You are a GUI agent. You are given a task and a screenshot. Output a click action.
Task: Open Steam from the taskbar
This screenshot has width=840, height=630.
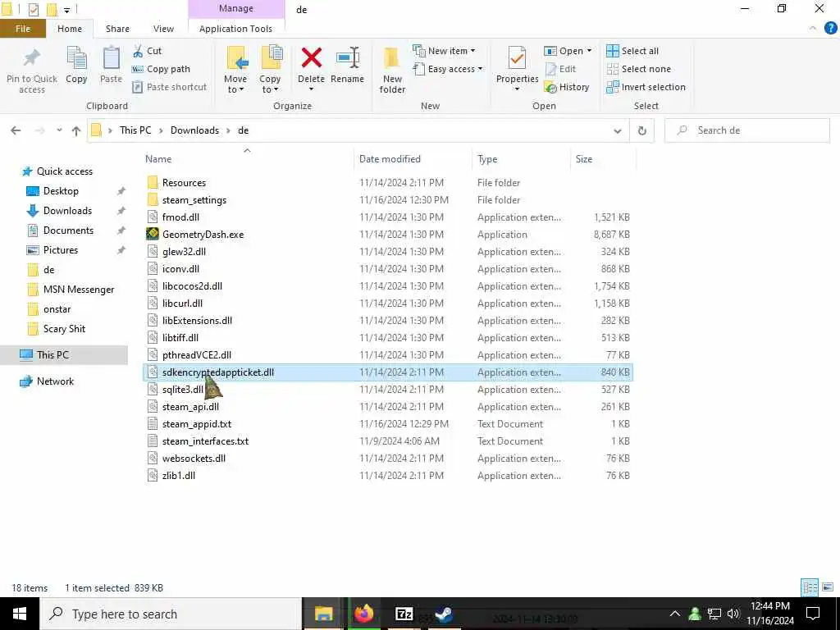pos(444,614)
